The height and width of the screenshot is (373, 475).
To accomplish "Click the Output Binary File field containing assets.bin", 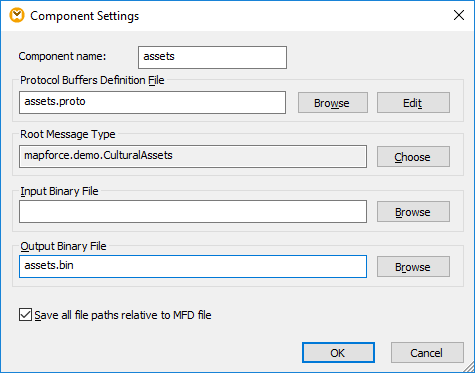I will [x=193, y=266].
